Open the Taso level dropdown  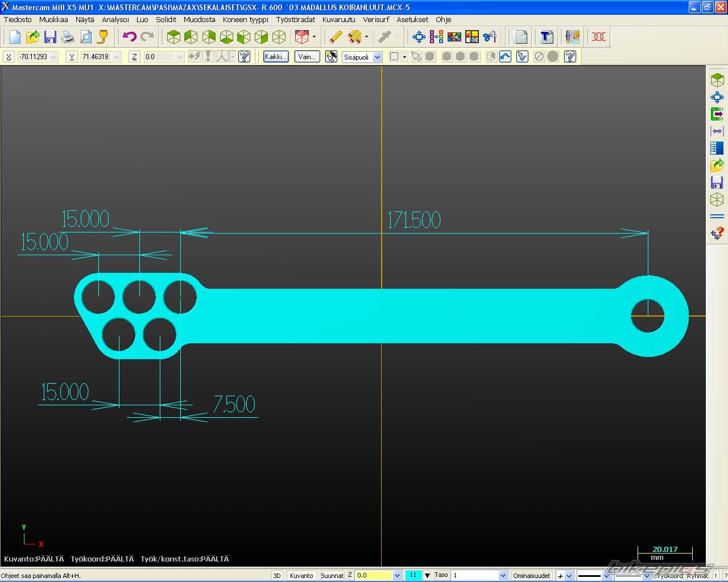(x=503, y=575)
